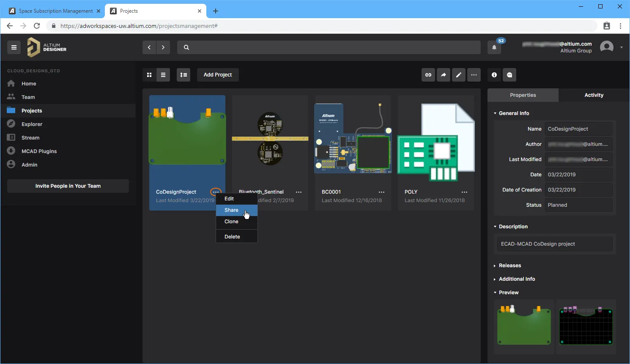Screen dimensions: 630x364
Task: Select the BC0001 project thumbnail
Action: point(353,139)
